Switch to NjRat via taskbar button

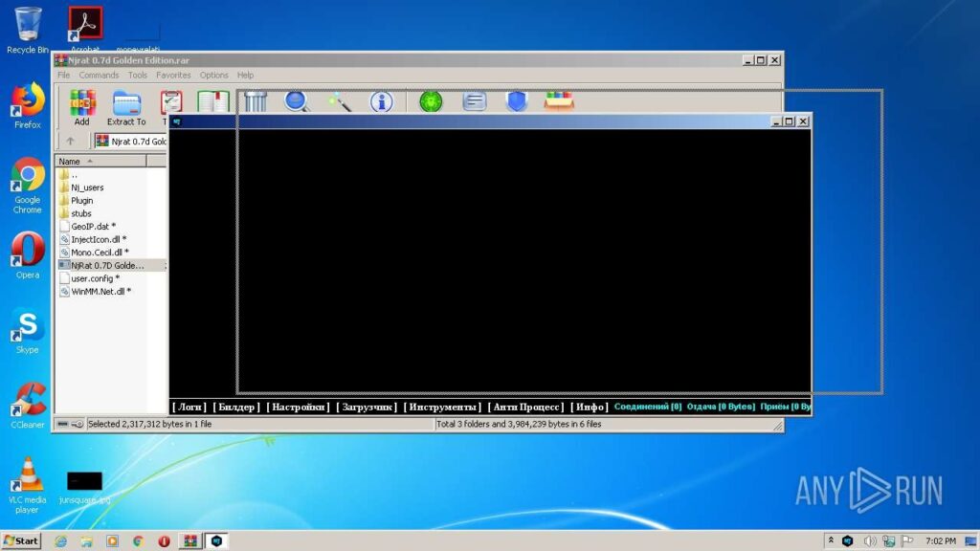216,541
